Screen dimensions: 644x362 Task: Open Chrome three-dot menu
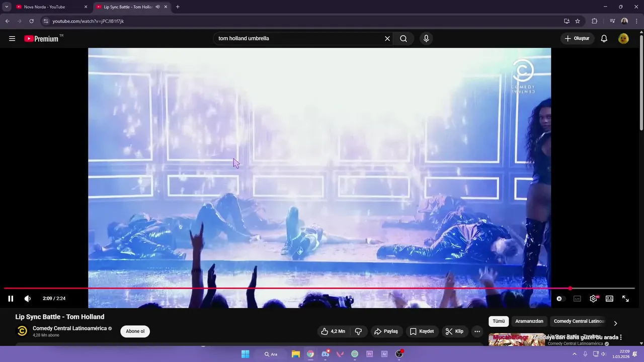tap(636, 21)
